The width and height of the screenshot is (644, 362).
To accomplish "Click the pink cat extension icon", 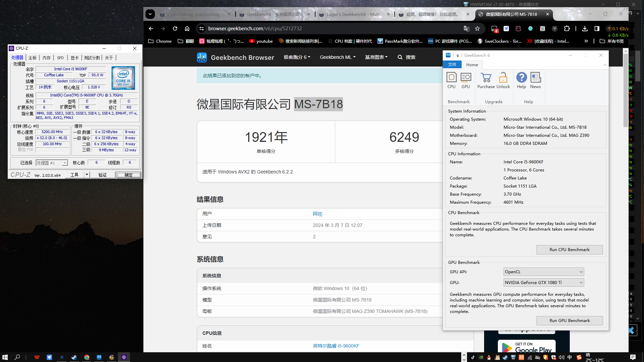I will 518,29.
